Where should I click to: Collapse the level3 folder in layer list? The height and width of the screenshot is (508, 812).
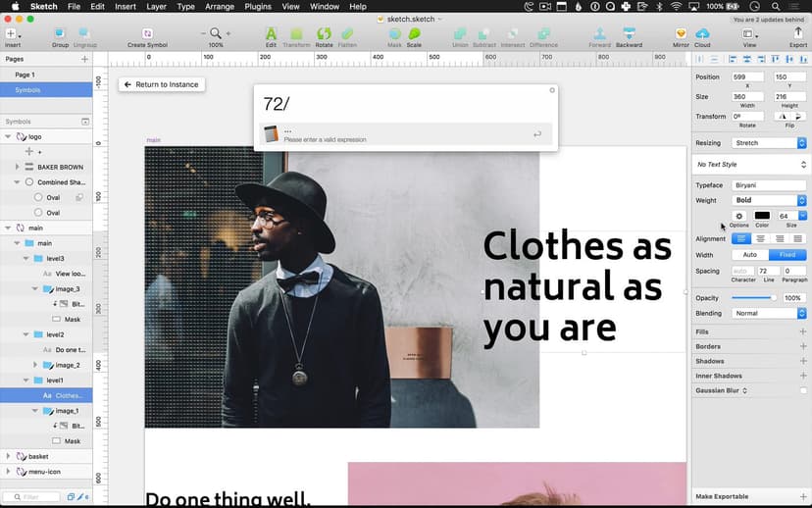pos(26,258)
